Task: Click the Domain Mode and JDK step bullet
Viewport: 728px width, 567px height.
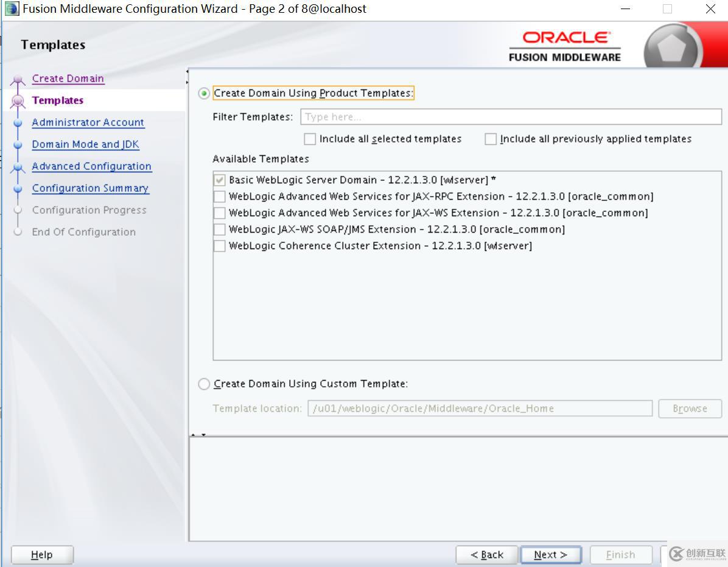Action: click(18, 144)
